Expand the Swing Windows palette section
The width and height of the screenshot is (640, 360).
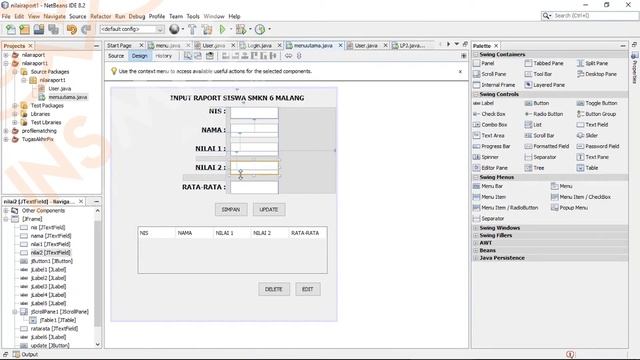point(476,228)
